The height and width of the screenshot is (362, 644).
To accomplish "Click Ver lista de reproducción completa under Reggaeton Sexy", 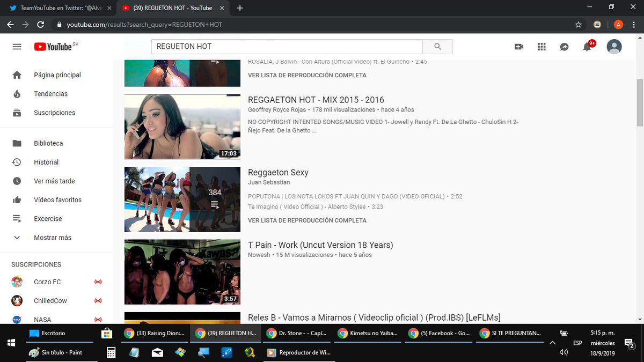I will coord(307,220).
